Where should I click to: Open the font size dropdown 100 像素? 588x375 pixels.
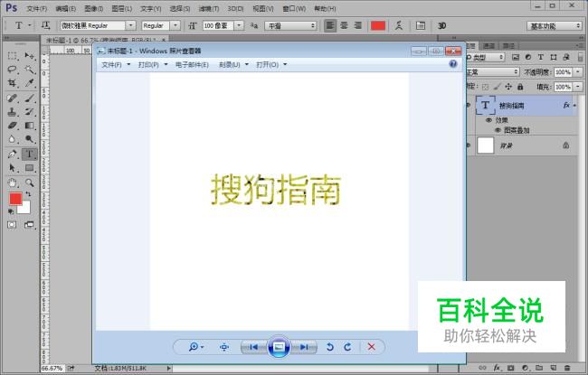coord(239,25)
